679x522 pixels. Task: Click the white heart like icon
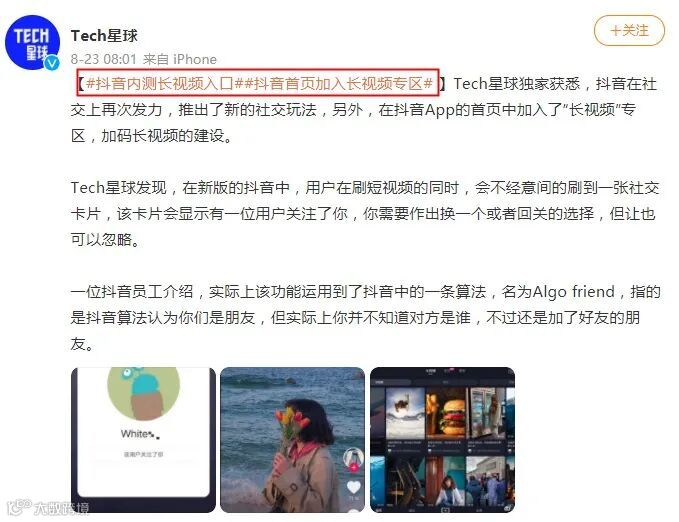coord(353,488)
